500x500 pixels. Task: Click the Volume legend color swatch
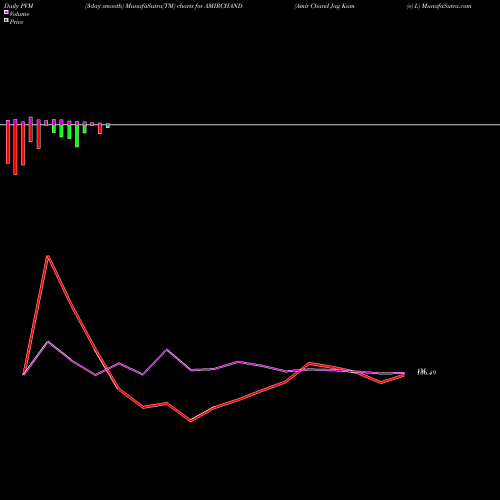pyautogui.click(x=6, y=12)
